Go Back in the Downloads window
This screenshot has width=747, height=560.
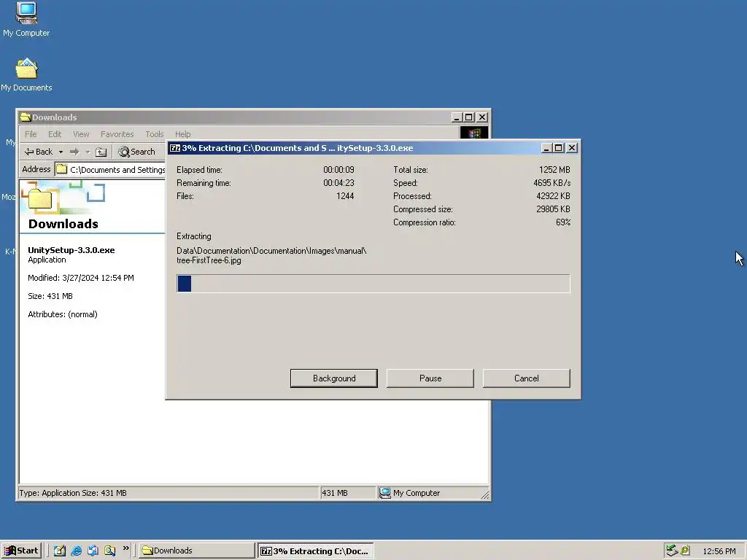click(x=39, y=152)
